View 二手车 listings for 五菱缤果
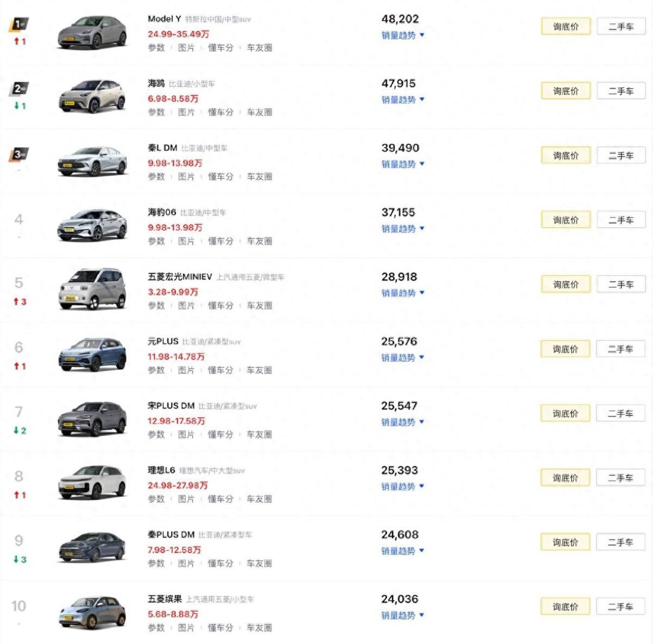Viewport: 653px width, 644px height. coord(621,606)
